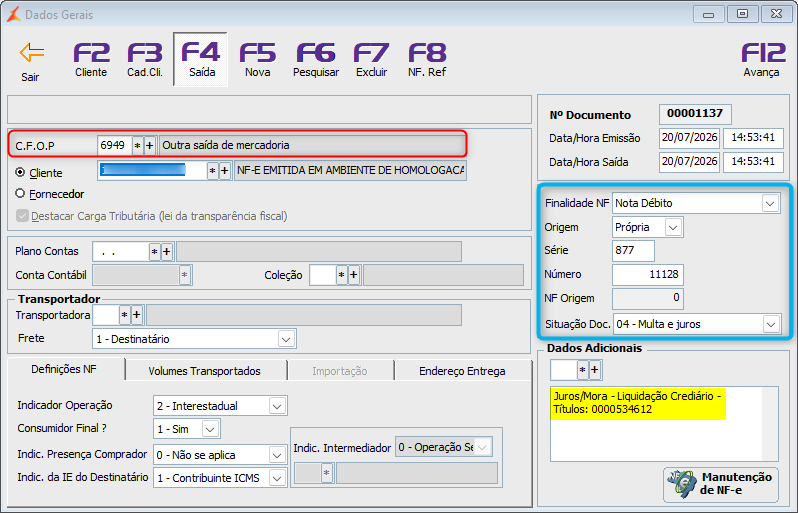Open the Endereço Entrega tab
The width and height of the screenshot is (798, 513).
point(462,371)
